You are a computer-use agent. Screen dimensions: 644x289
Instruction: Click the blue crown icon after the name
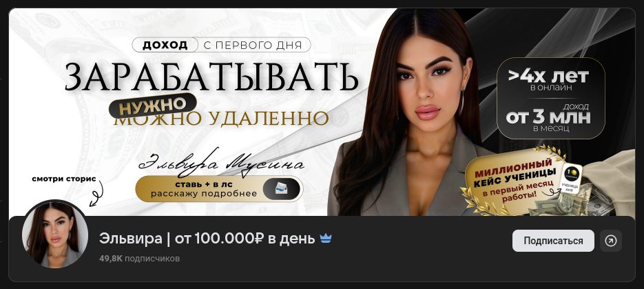[326, 239]
